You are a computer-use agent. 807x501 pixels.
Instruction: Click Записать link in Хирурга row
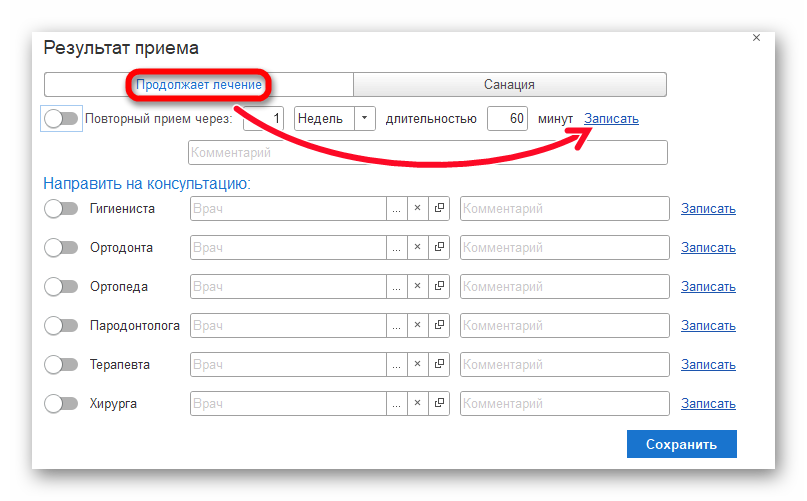[708, 404]
